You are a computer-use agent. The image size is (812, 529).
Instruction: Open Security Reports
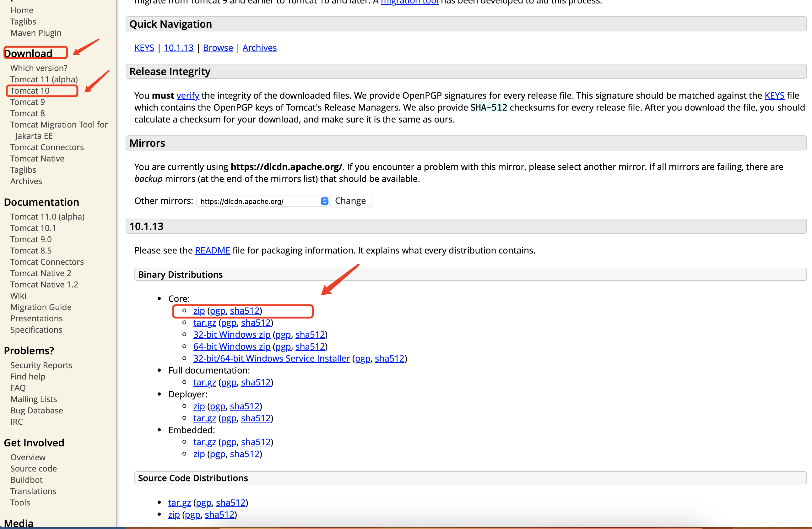pos(41,365)
